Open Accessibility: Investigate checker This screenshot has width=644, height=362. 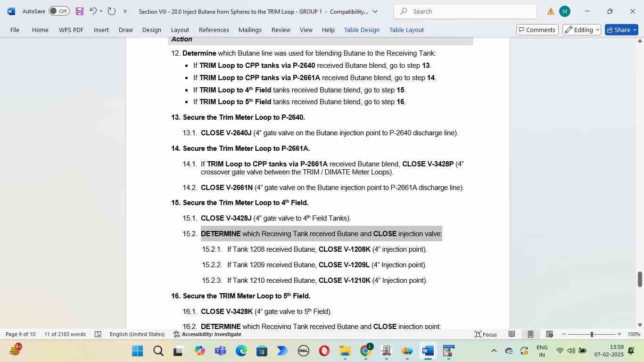[207, 334]
